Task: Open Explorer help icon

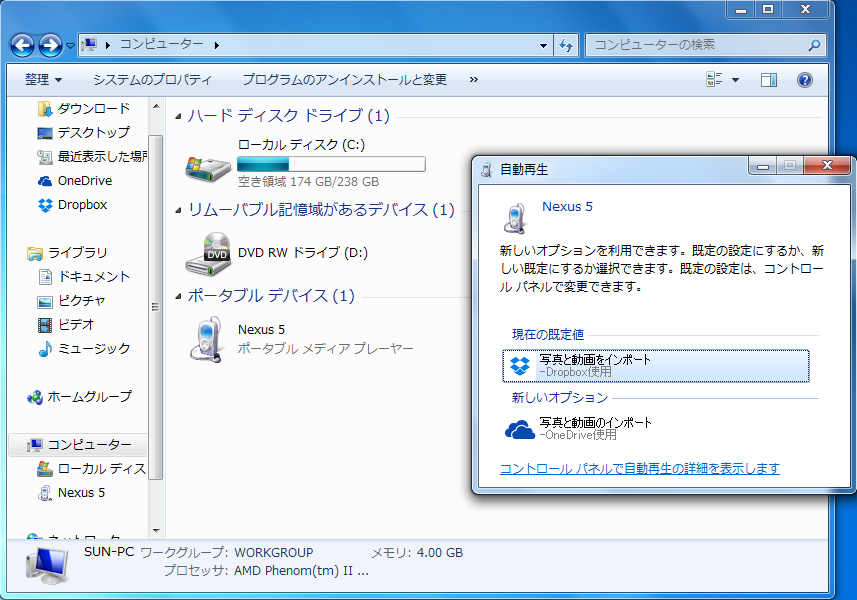Action: pos(805,80)
